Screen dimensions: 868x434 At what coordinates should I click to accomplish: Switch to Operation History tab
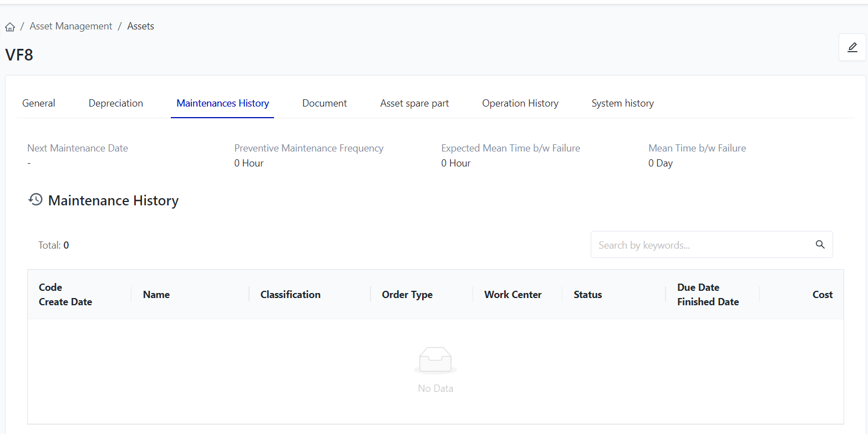(520, 103)
